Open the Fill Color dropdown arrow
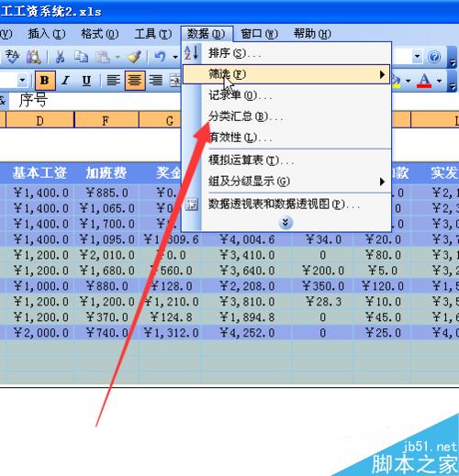 [408, 81]
